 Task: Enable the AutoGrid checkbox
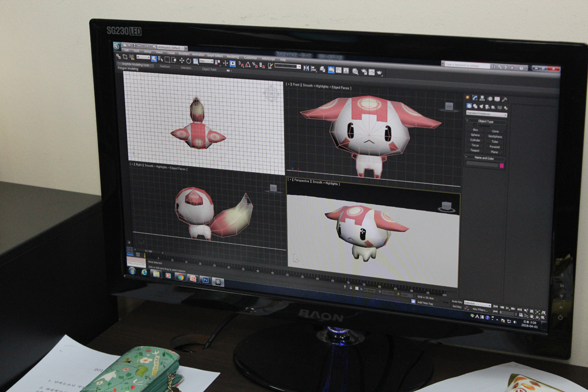pos(475,125)
